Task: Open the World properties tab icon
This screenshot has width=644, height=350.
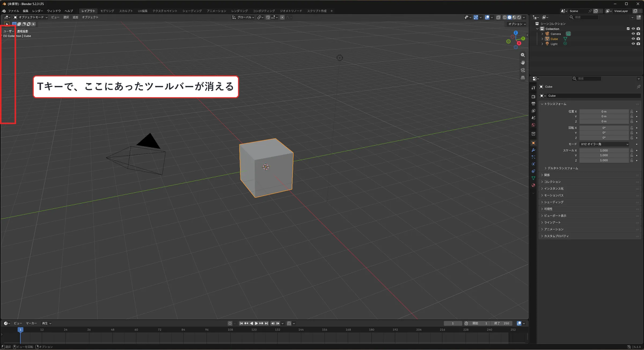Action: (x=533, y=125)
